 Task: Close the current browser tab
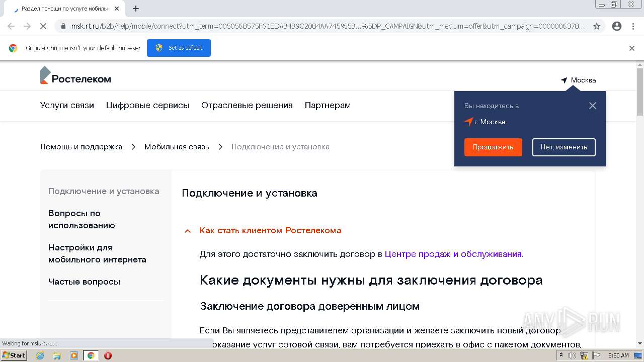click(117, 9)
